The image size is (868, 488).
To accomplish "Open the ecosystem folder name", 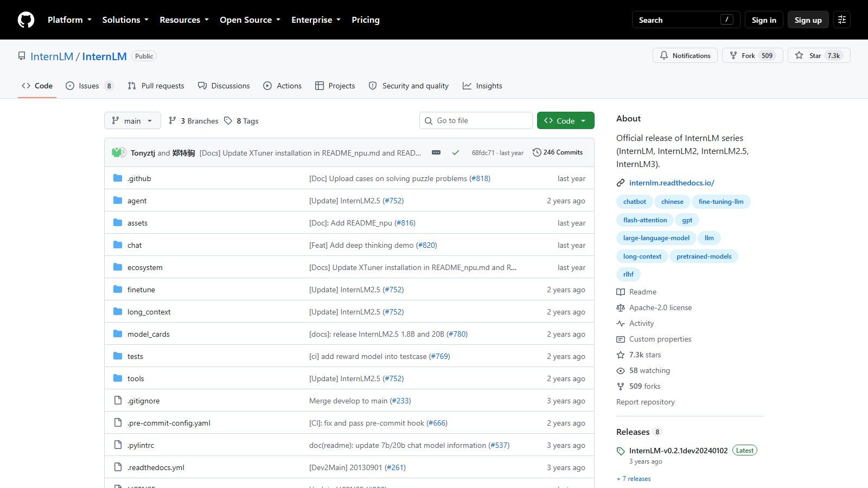I will pyautogui.click(x=145, y=267).
